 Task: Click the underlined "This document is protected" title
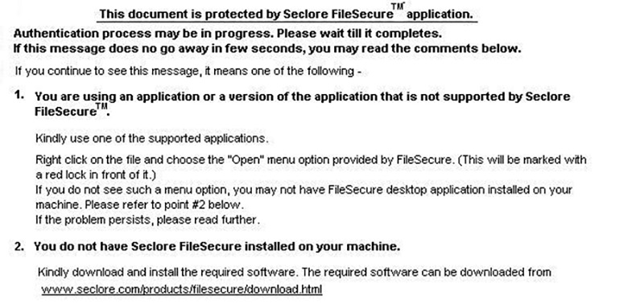point(287,14)
